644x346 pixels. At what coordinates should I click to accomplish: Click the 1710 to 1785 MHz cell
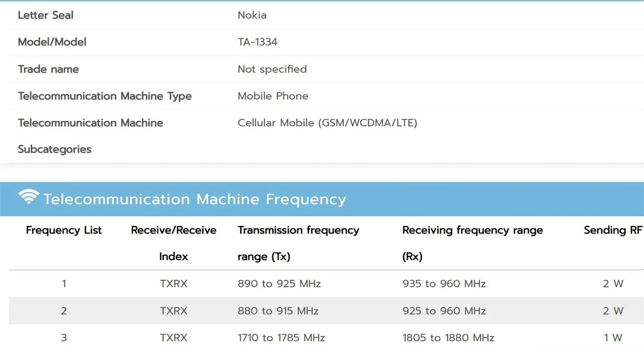(281, 338)
